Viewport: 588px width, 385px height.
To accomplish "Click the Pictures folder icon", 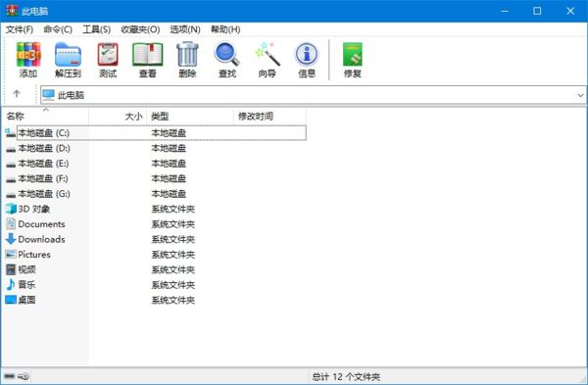I will (11, 254).
